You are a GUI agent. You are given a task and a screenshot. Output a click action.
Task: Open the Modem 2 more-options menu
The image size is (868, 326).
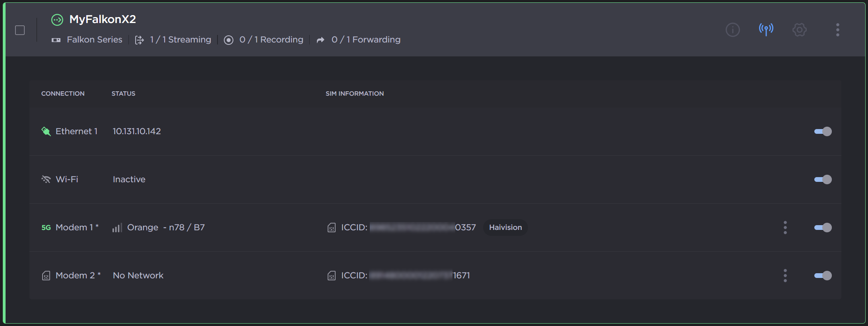pos(785,276)
